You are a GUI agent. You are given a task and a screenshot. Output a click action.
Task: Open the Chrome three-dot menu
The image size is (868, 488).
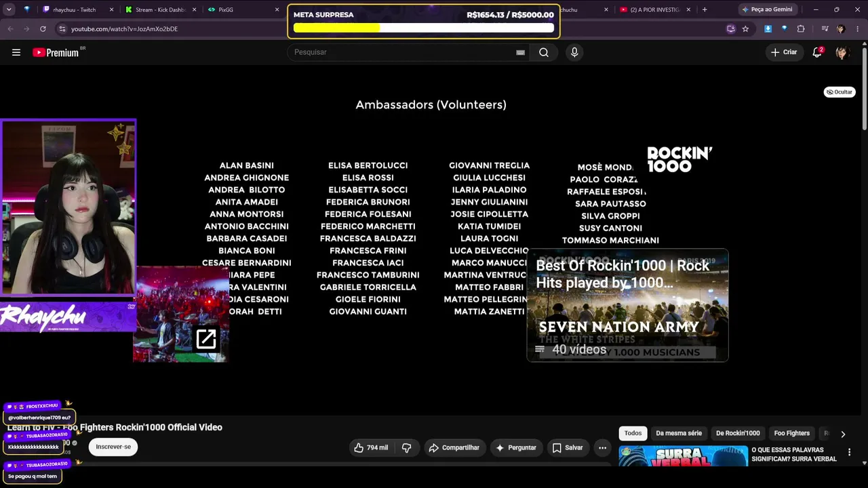tap(857, 29)
